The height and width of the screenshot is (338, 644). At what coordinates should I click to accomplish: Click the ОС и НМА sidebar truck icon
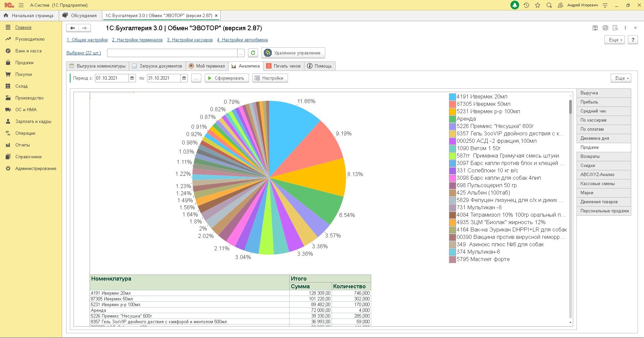tap(8, 110)
